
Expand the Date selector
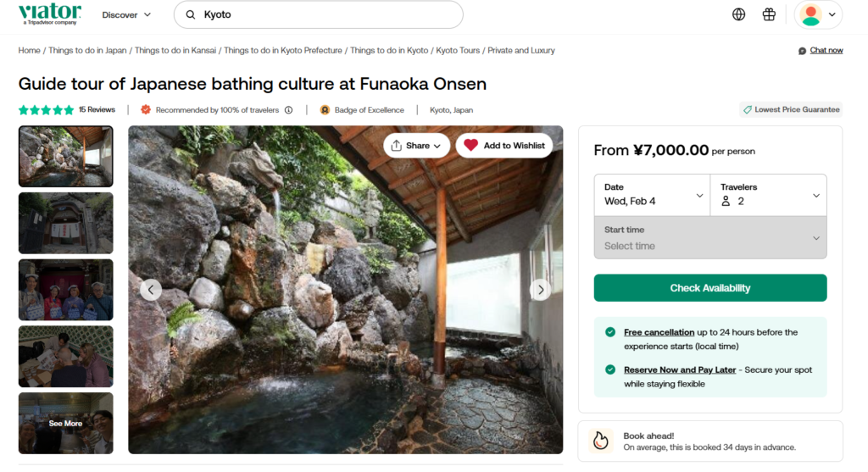(x=652, y=195)
